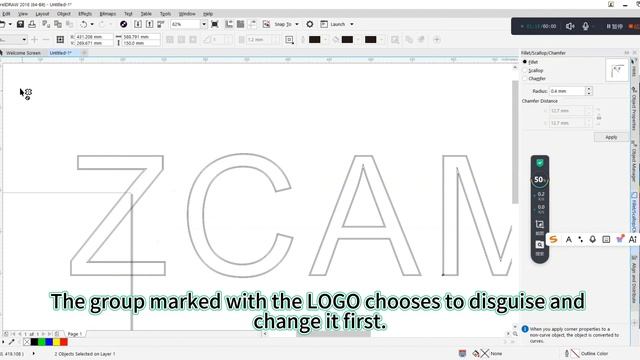Screen dimensions: 640x360
Task: Click the no-color X swatch in palette
Action: tap(27, 342)
